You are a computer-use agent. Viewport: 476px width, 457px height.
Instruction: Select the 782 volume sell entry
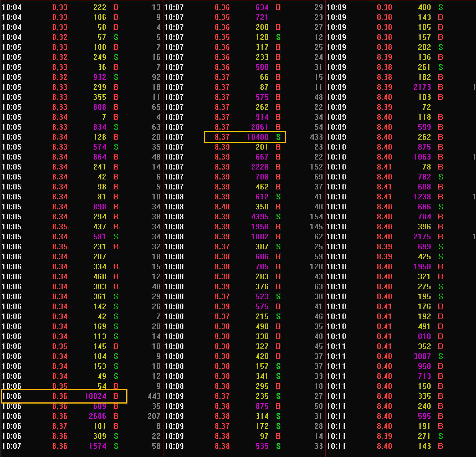pyautogui.click(x=424, y=177)
